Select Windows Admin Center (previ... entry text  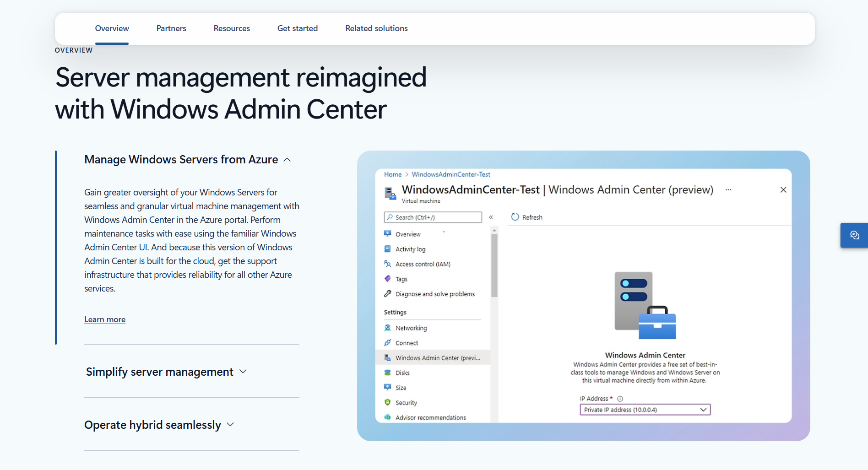(x=438, y=358)
